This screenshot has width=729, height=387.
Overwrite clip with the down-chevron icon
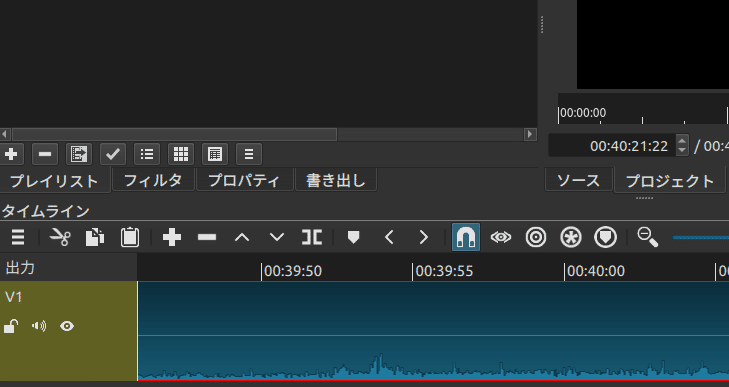click(x=277, y=237)
